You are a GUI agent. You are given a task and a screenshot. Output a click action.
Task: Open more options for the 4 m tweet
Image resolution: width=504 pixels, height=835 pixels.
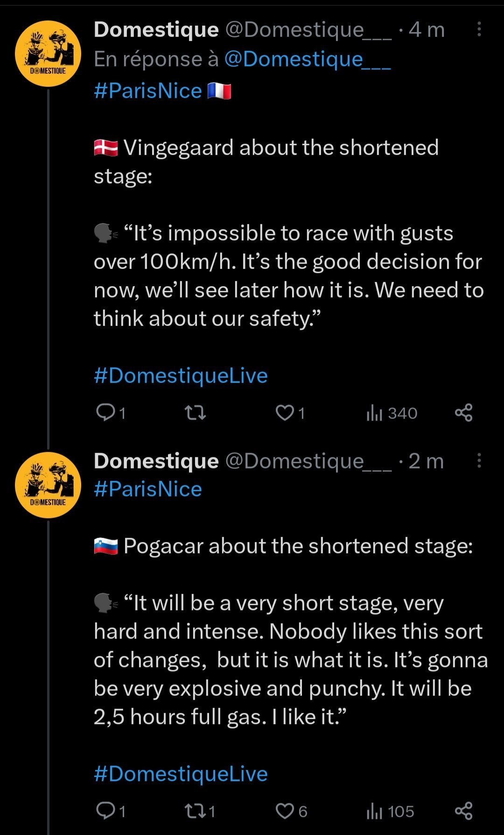479,29
